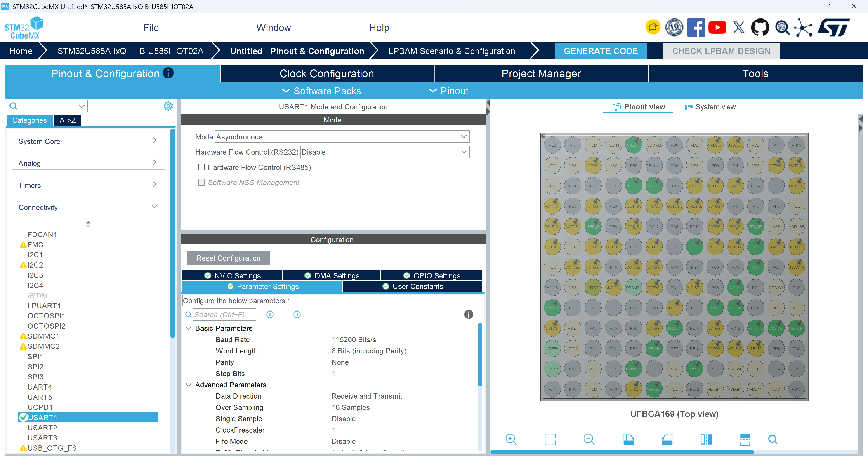Click the wiki globe search icon
Viewport: 868px width, 461px height.
click(x=782, y=27)
